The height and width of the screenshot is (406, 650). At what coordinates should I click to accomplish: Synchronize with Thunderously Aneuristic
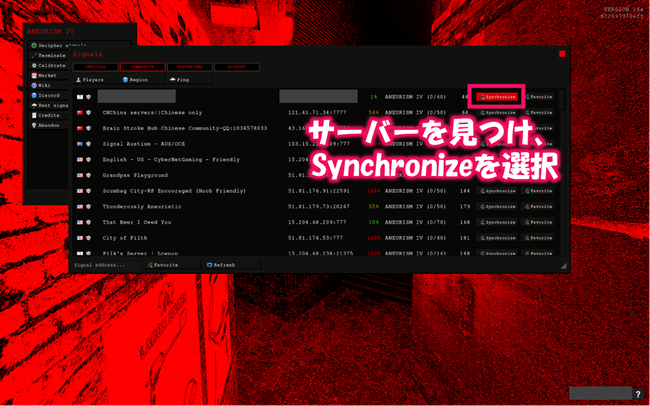pyautogui.click(x=497, y=207)
